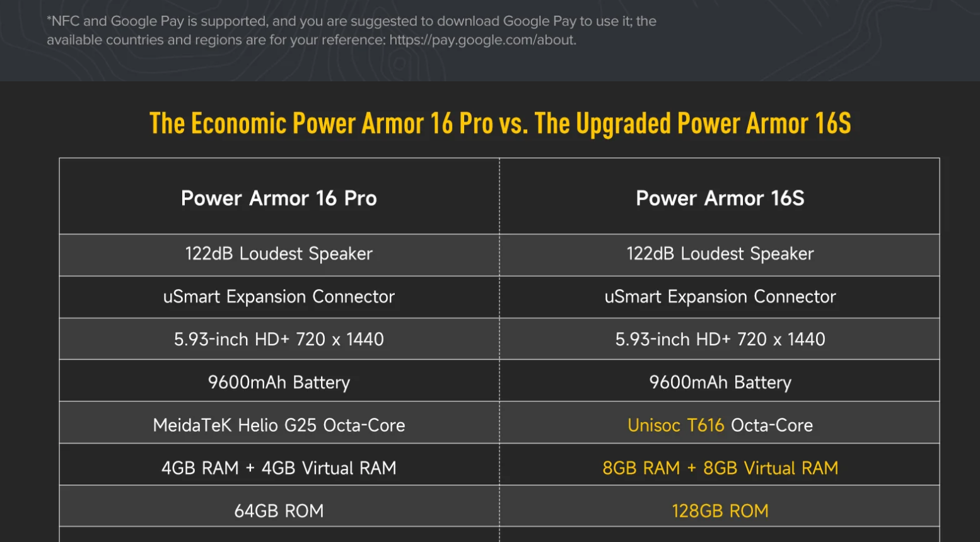Click the 64GB ROM cell
Screen dimensions: 980x542
click(279, 511)
